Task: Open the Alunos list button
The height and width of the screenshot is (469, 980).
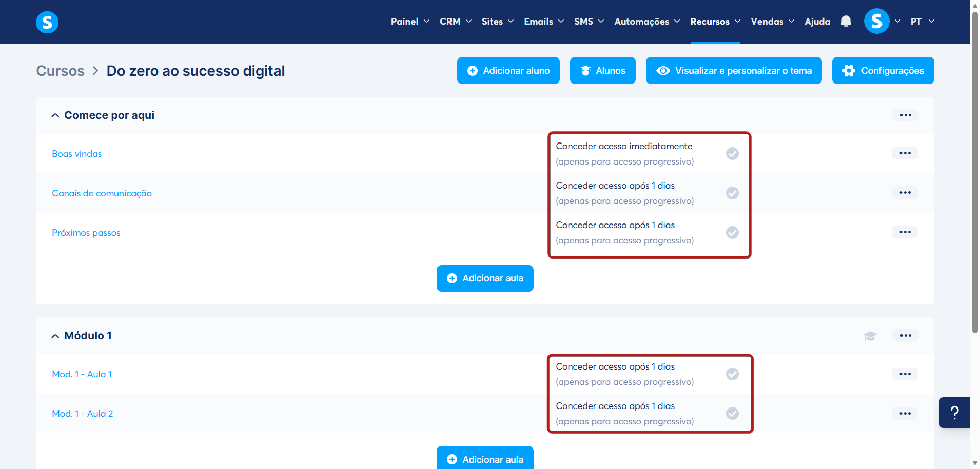Action: (x=603, y=71)
